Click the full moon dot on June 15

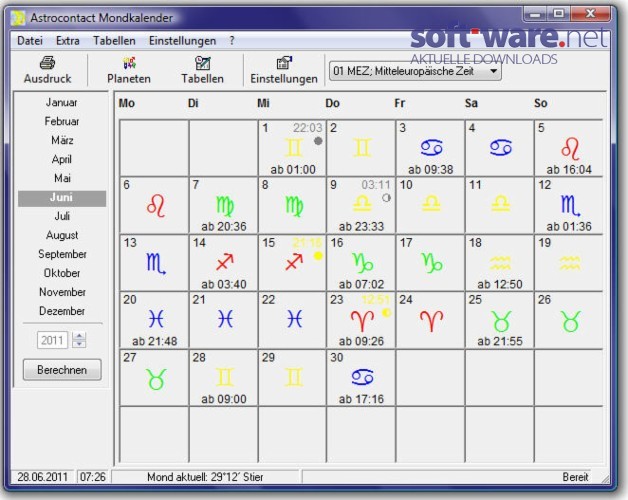(318, 256)
